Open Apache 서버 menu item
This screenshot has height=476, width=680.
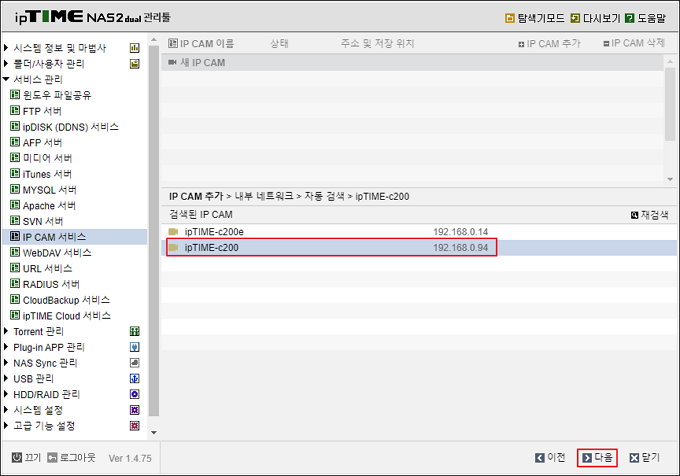[x=49, y=205]
